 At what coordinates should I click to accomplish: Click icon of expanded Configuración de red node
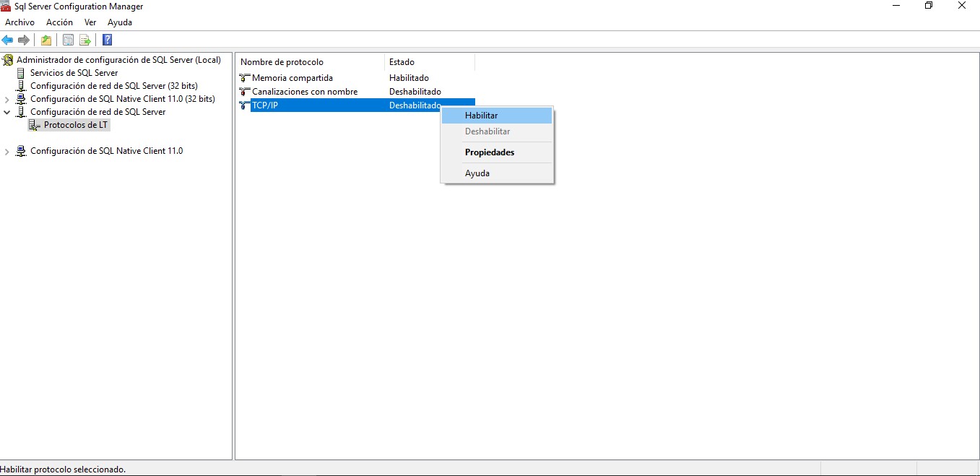pos(21,112)
